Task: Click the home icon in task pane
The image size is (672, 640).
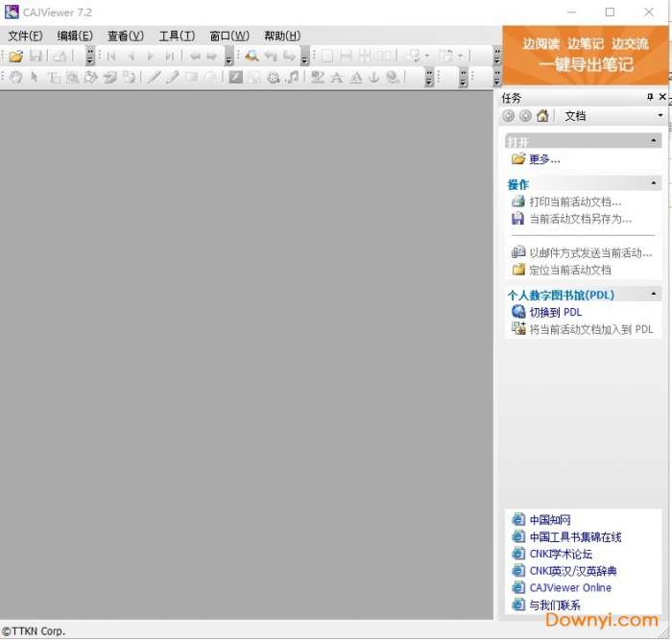Action: pyautogui.click(x=542, y=116)
